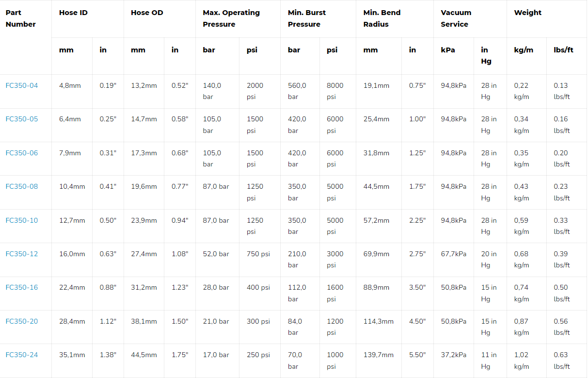
Task: Open the FC350-08 part number link
Action: pos(22,186)
